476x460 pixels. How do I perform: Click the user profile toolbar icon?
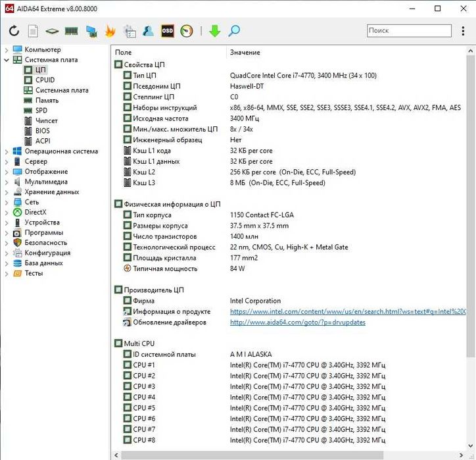[x=148, y=31]
